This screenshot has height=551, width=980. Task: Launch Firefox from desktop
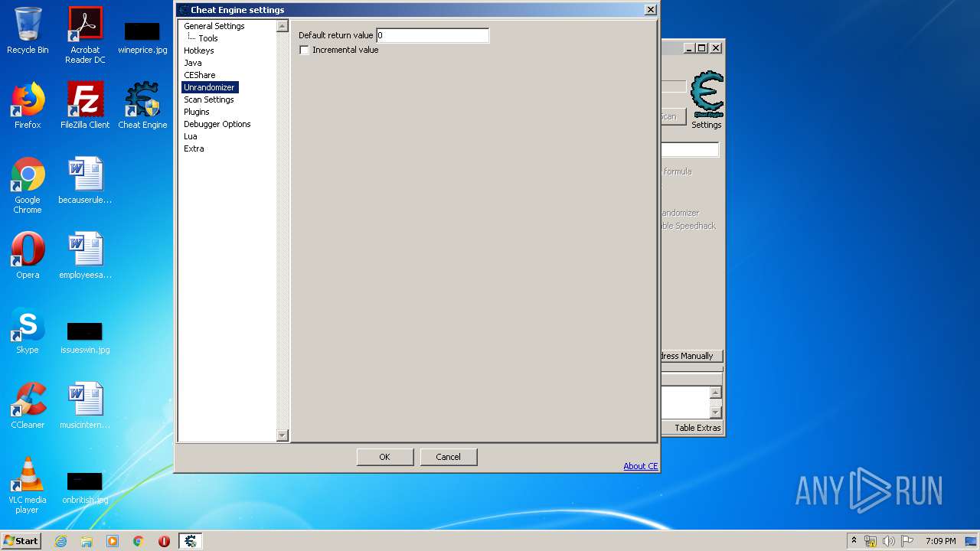pos(28,106)
